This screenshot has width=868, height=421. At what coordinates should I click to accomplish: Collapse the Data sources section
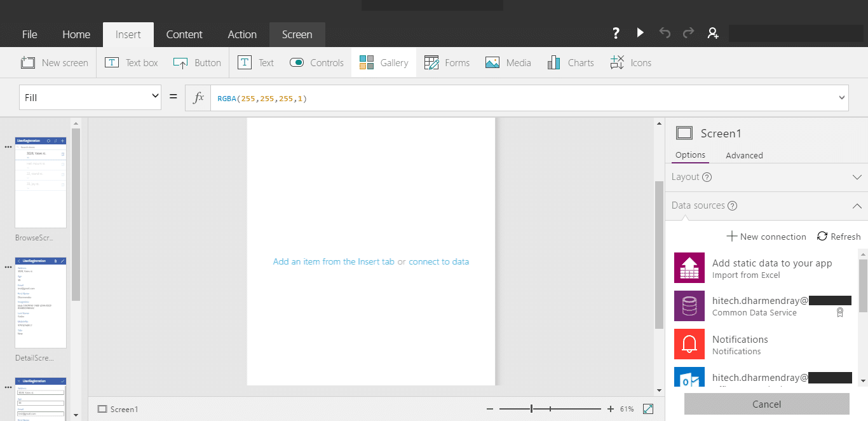point(857,206)
